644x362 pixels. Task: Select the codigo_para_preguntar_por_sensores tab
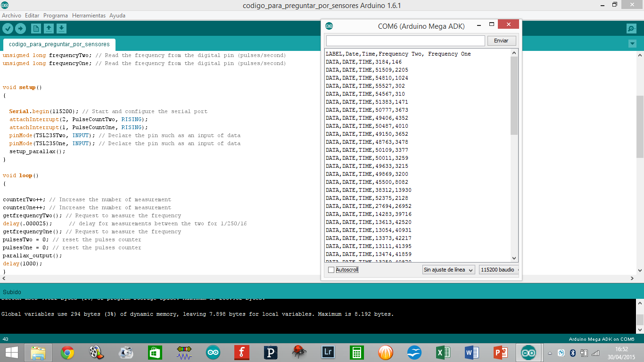click(x=59, y=44)
